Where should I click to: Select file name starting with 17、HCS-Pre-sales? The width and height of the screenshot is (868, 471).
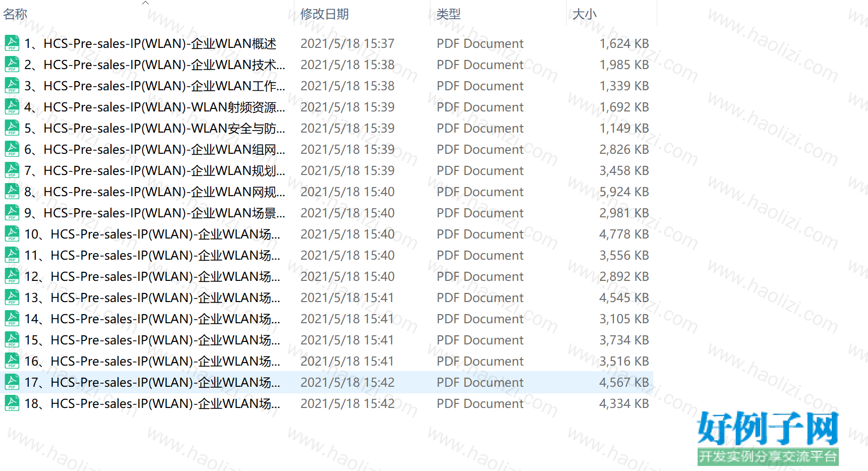pos(152,383)
